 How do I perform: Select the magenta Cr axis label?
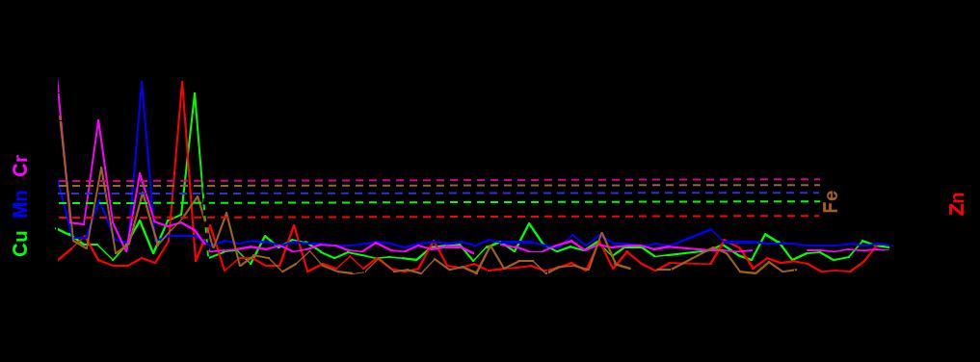[x=20, y=167]
